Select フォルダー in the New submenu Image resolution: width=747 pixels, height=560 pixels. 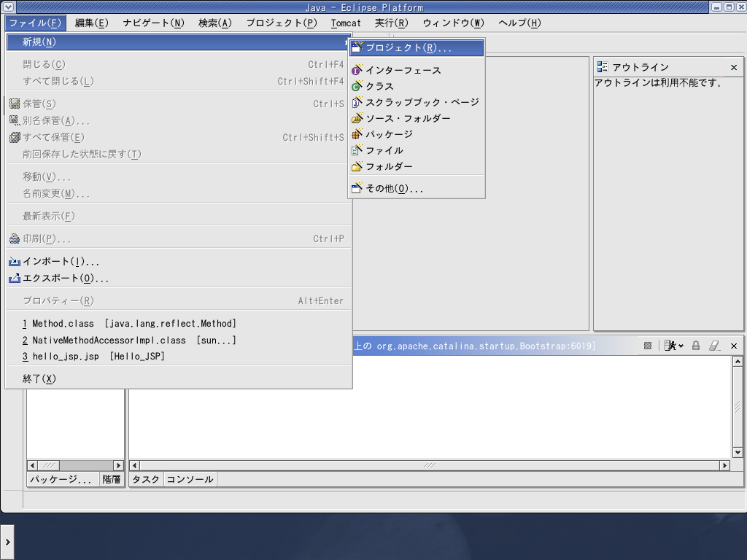click(x=417, y=167)
